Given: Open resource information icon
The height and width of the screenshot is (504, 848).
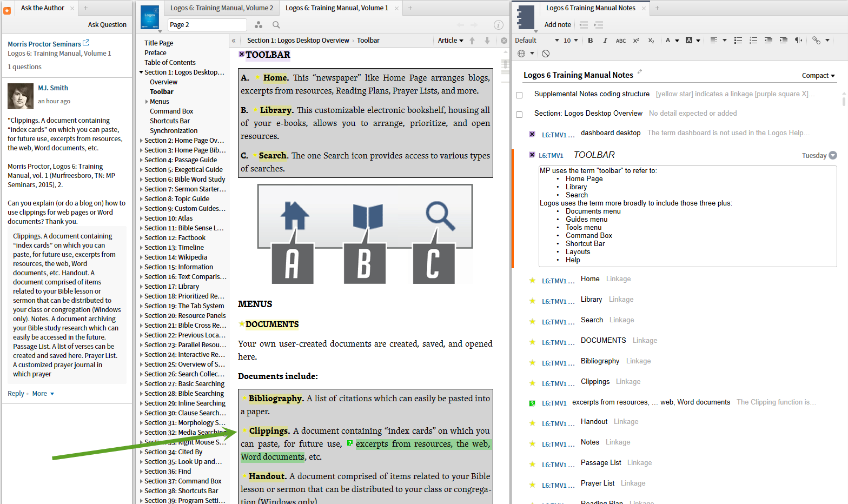Looking at the screenshot, I should click(499, 25).
